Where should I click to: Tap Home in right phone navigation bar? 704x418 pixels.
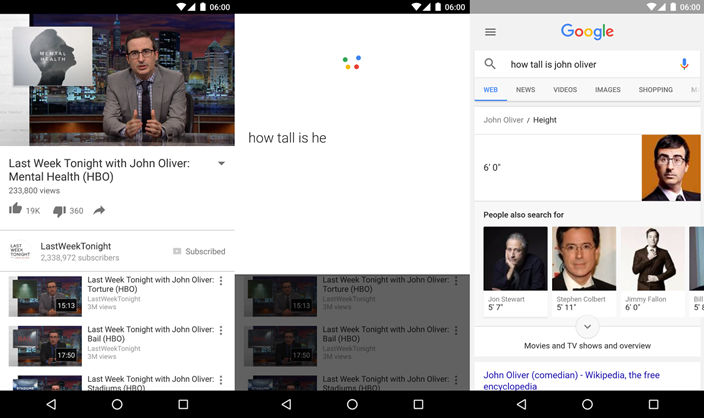pos(587,405)
